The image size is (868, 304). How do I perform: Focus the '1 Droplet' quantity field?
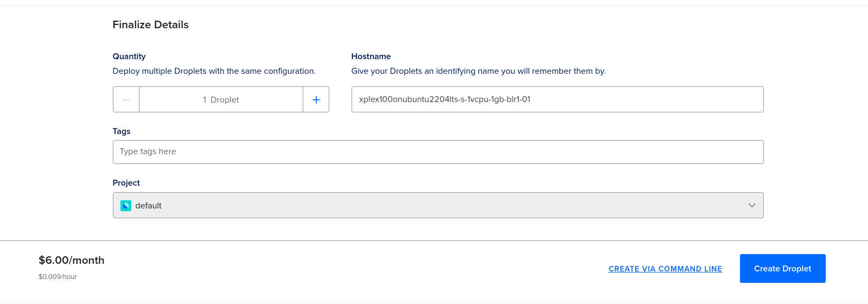(x=221, y=99)
